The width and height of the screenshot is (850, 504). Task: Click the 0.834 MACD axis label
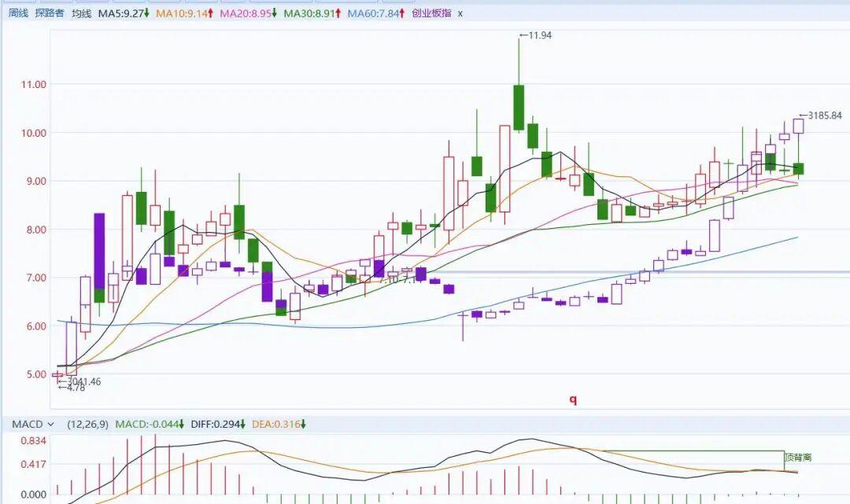[x=34, y=440]
